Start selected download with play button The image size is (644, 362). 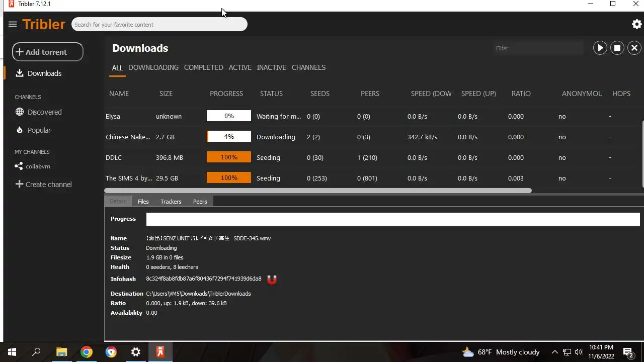click(x=600, y=48)
